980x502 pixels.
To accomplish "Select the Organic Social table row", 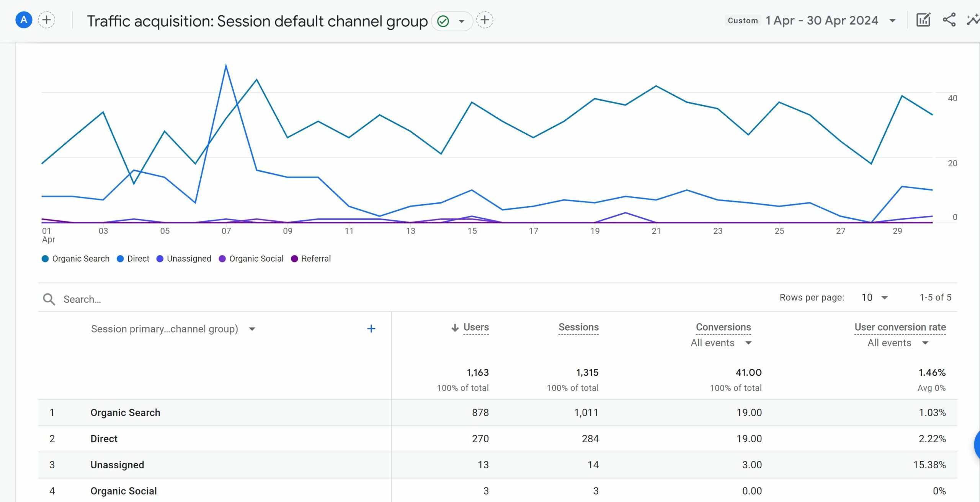I will pos(498,491).
